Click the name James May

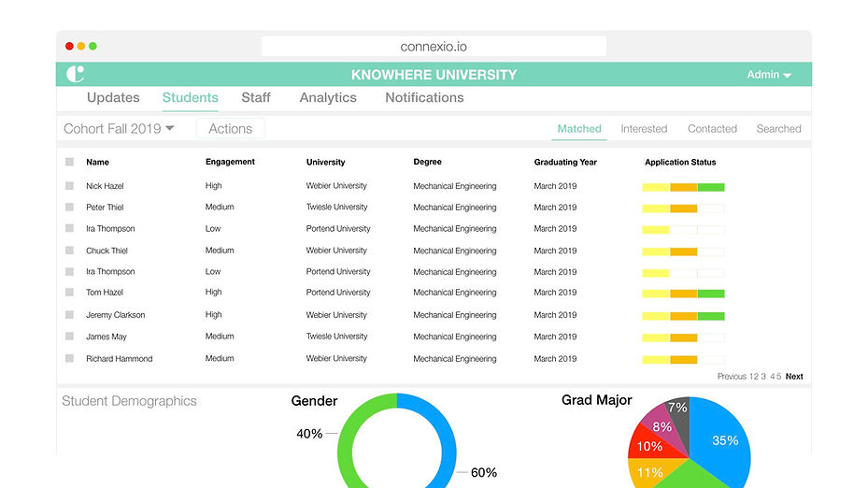(x=107, y=337)
